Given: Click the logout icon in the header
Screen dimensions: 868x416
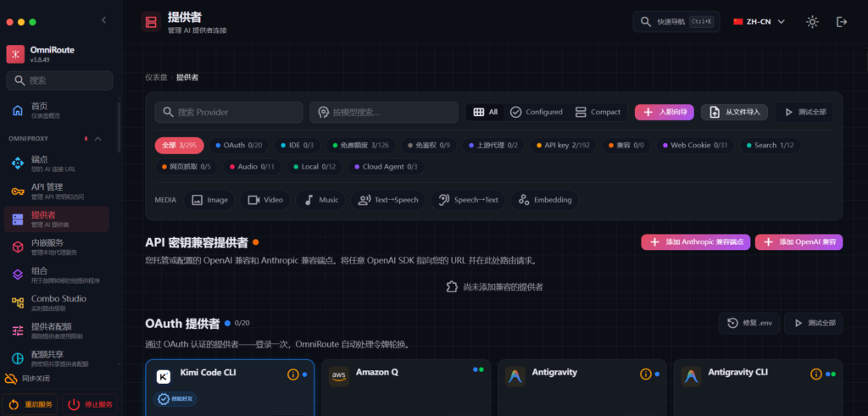Looking at the screenshot, I should [842, 21].
